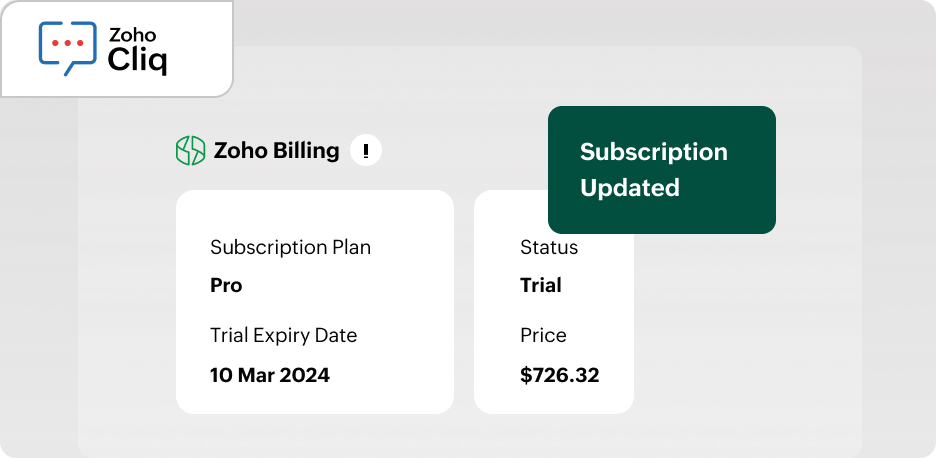Click the Status label
Screen dimensions: 936x458
pos(549,247)
